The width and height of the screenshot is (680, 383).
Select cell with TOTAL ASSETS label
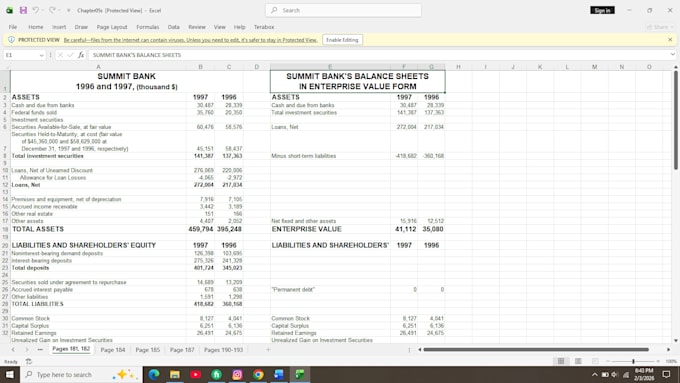[x=98, y=229]
